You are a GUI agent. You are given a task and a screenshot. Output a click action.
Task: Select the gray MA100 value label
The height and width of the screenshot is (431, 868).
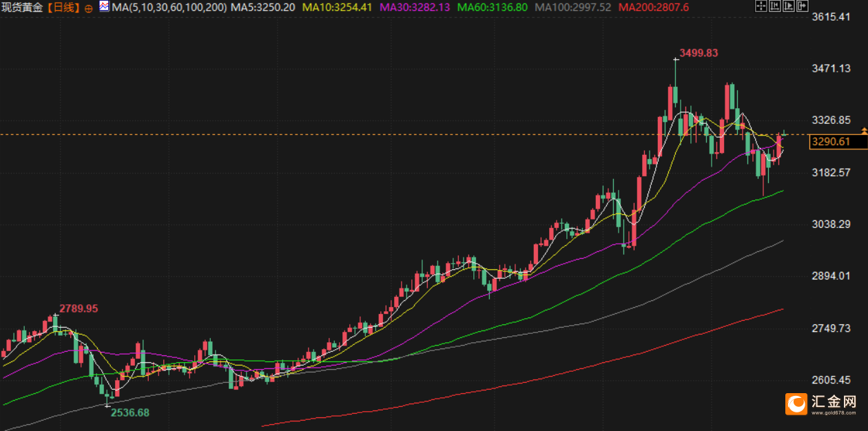coord(572,8)
